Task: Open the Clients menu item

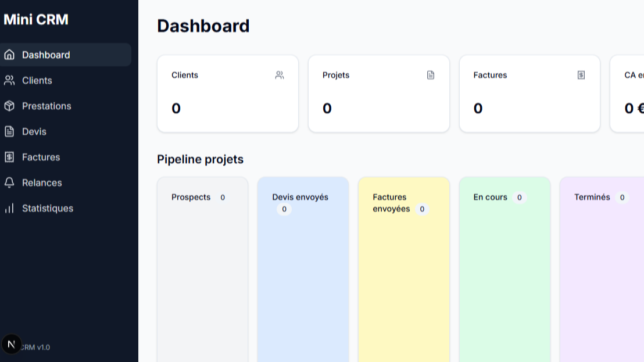Action: click(x=37, y=80)
